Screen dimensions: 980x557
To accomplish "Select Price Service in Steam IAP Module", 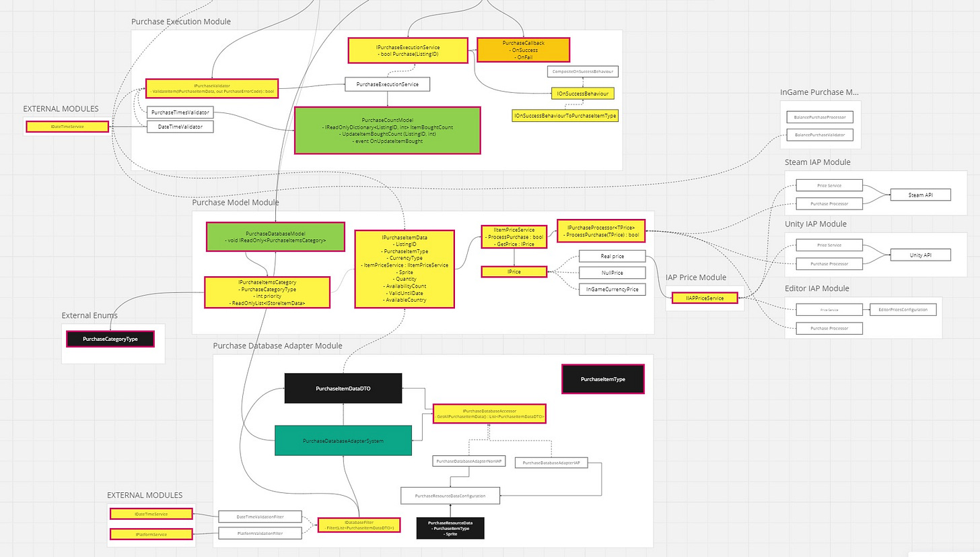I will tap(829, 185).
